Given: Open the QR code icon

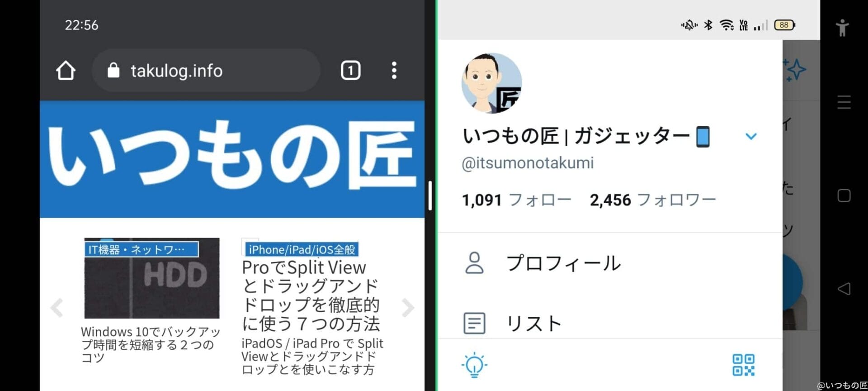Looking at the screenshot, I should click(743, 365).
